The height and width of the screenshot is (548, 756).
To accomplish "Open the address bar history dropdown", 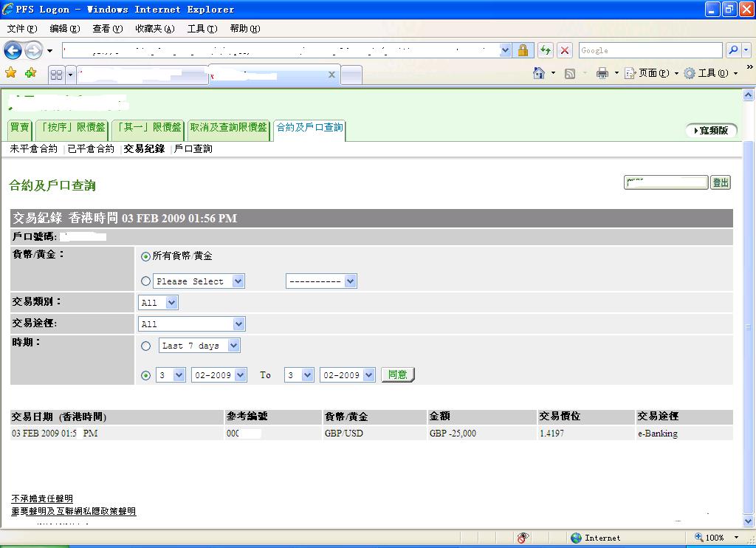I will (x=505, y=50).
